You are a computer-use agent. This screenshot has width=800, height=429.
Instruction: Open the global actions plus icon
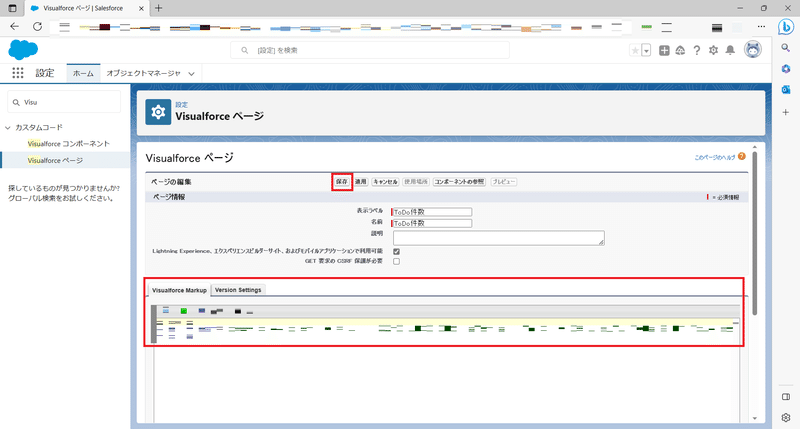tap(664, 50)
